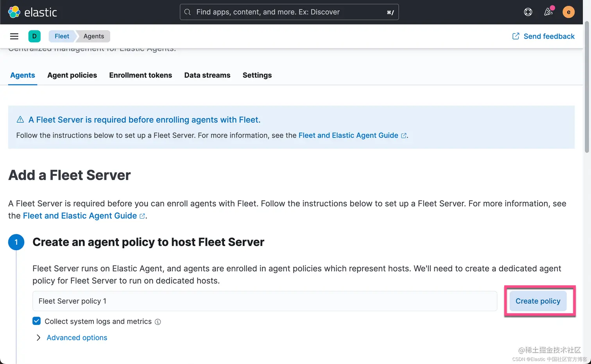
Task: Uncheck Collect system logs and metrics
Action: click(x=37, y=321)
